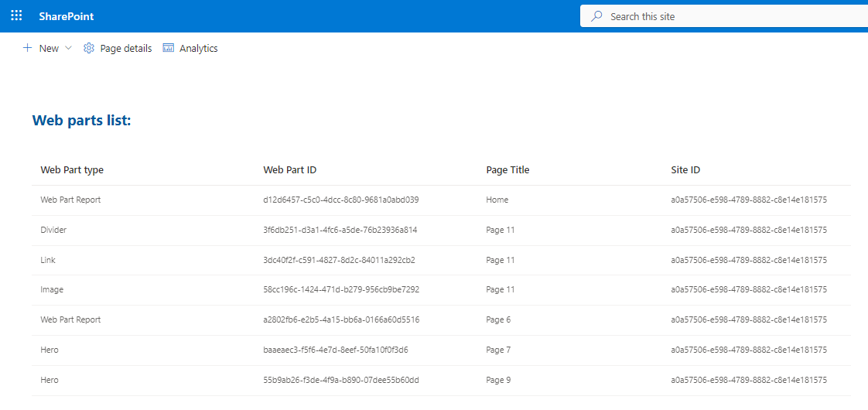Click the Home page title cell
Viewport: 868px width, 410px height.
click(497, 200)
